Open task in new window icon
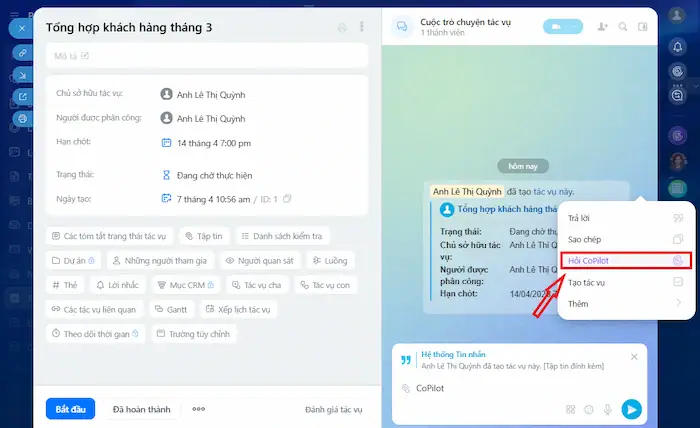 [22, 96]
